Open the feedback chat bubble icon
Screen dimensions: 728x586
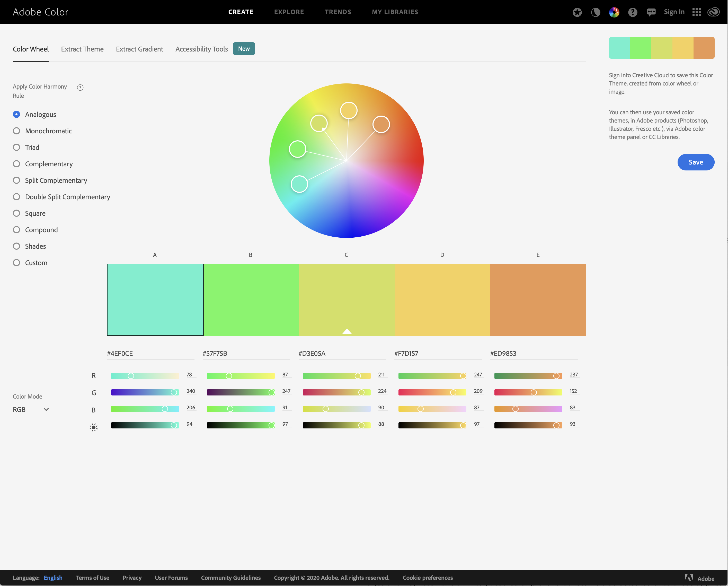(x=651, y=13)
